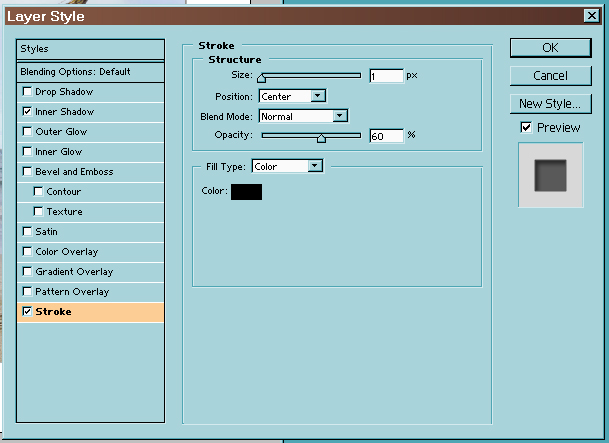The image size is (609, 443).
Task: Uncheck the Inner Shadow effect
Action: [27, 112]
